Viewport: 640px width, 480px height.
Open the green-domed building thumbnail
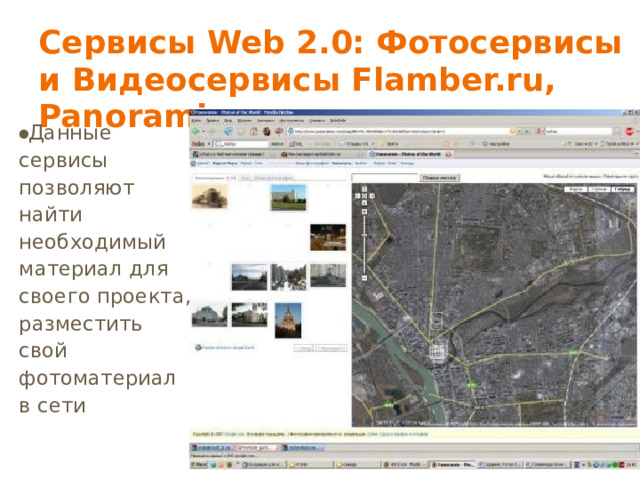point(209,316)
